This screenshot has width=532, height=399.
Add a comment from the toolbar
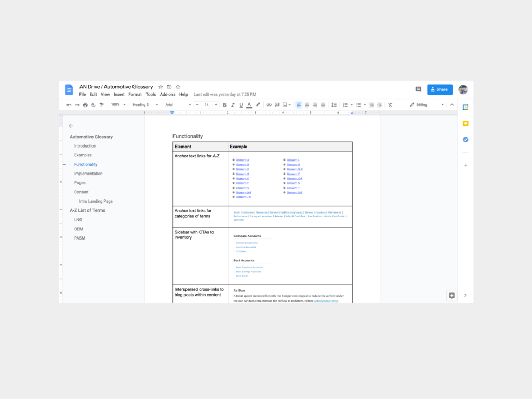click(x=277, y=105)
